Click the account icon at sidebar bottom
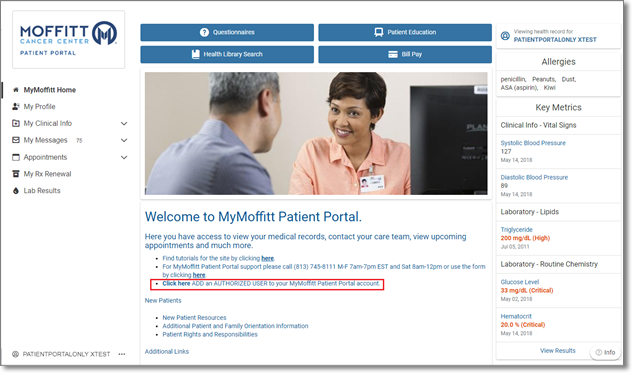The height and width of the screenshot is (375, 634). (15, 354)
